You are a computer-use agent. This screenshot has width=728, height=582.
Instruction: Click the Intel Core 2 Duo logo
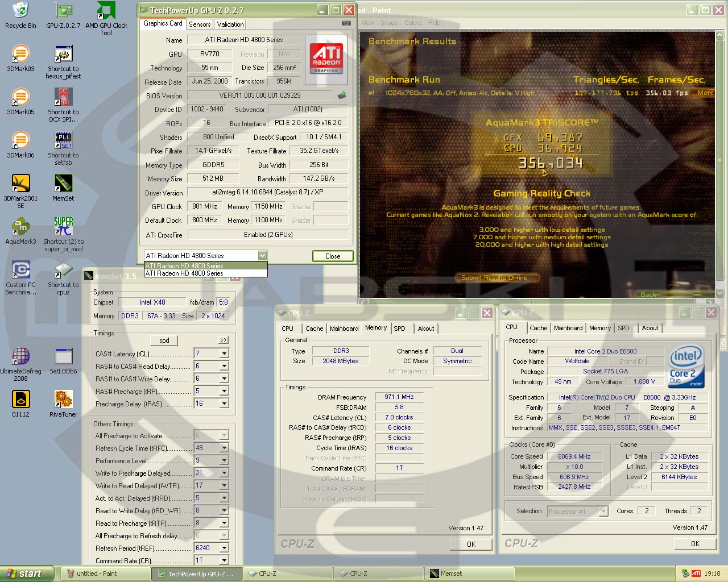(x=686, y=366)
